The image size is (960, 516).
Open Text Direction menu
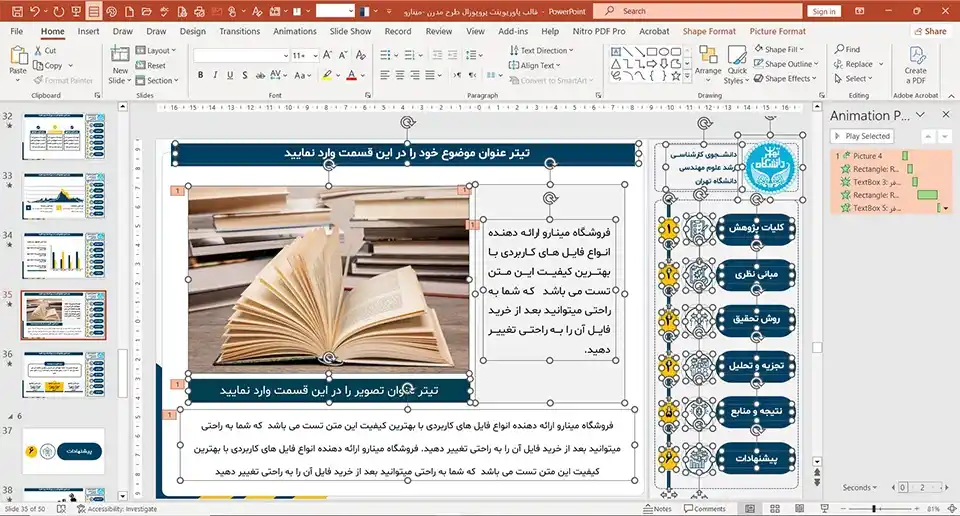542,50
